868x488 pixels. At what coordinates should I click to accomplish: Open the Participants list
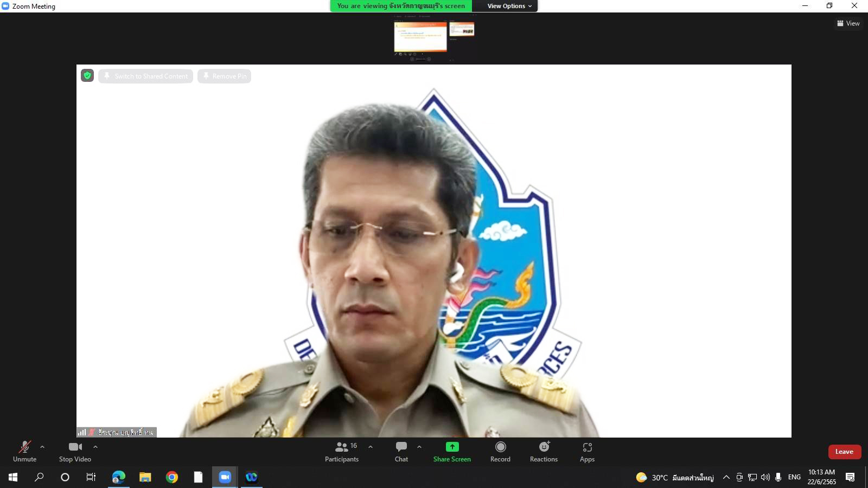tap(341, 451)
